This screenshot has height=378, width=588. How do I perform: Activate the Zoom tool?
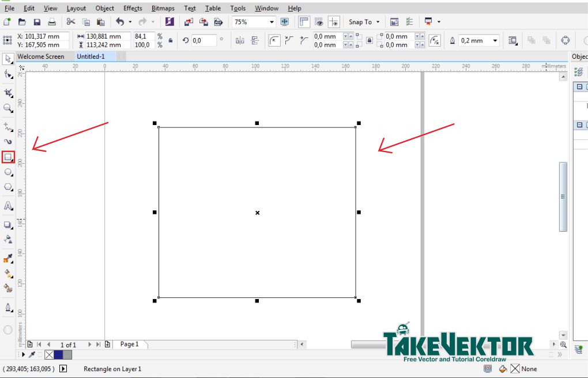(x=8, y=108)
